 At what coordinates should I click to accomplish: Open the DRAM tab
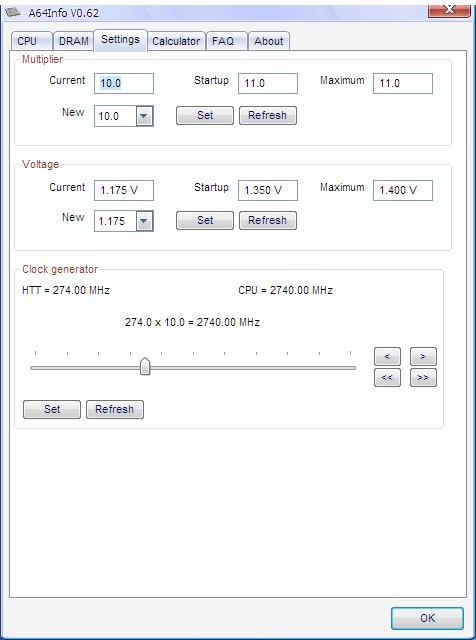click(x=73, y=41)
